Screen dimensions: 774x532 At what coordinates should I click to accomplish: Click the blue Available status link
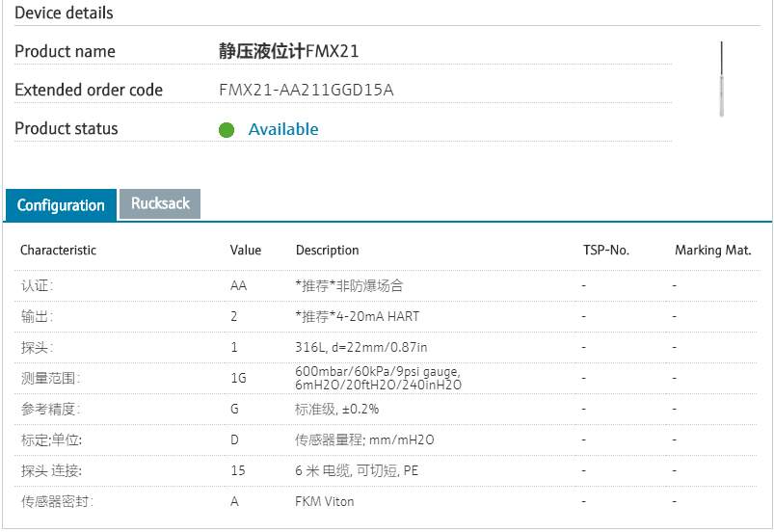click(282, 129)
